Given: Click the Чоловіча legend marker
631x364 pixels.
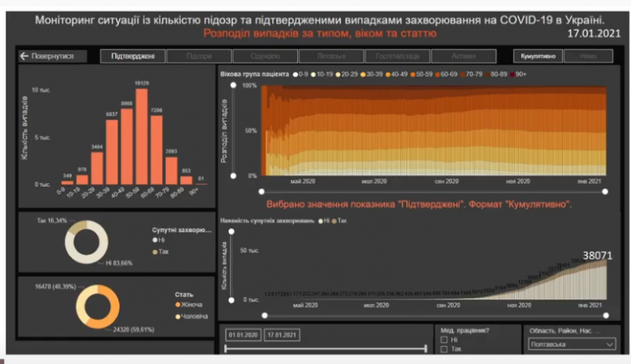Looking at the screenshot, I should 177,317.
